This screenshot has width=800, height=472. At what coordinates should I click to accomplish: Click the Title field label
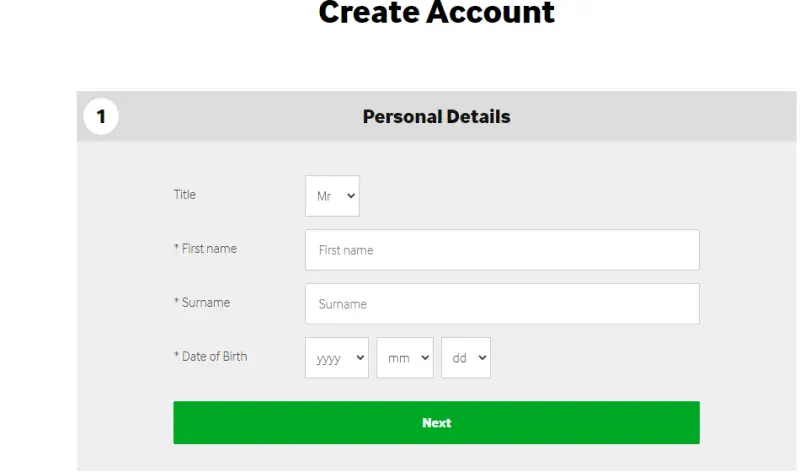point(185,195)
